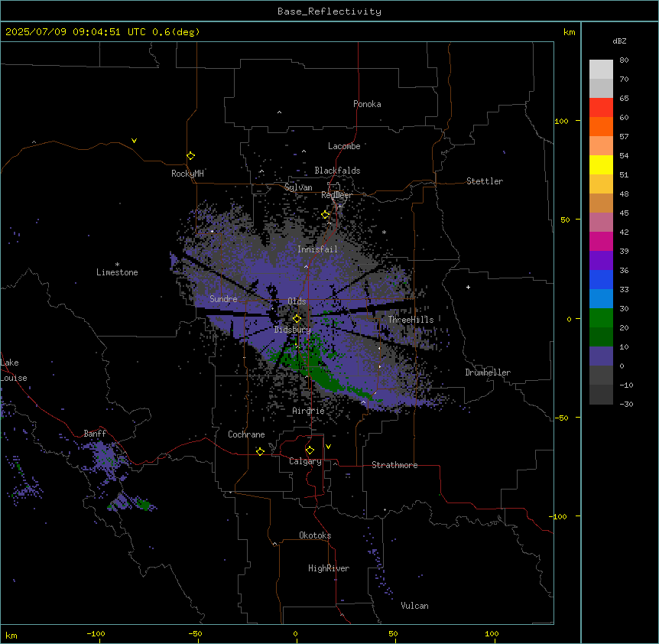
Task: Click the Didsbury map label
Action: [x=293, y=330]
